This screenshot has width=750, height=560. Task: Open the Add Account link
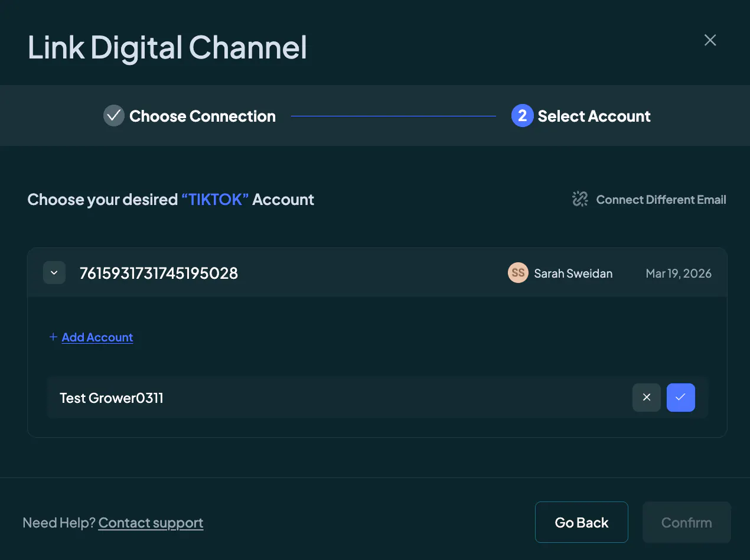pos(97,337)
